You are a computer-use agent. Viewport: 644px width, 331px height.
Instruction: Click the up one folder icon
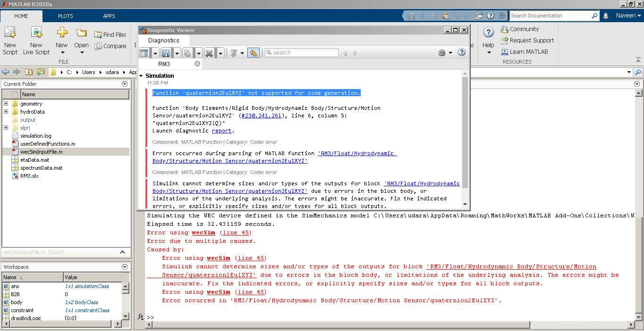click(x=29, y=72)
